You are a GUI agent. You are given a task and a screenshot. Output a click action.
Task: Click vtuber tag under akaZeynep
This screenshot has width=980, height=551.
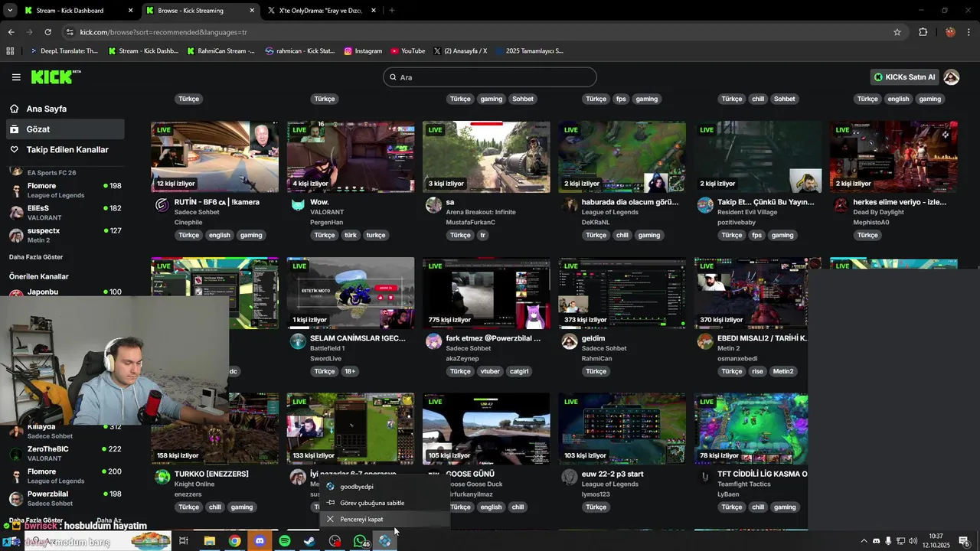coord(490,371)
